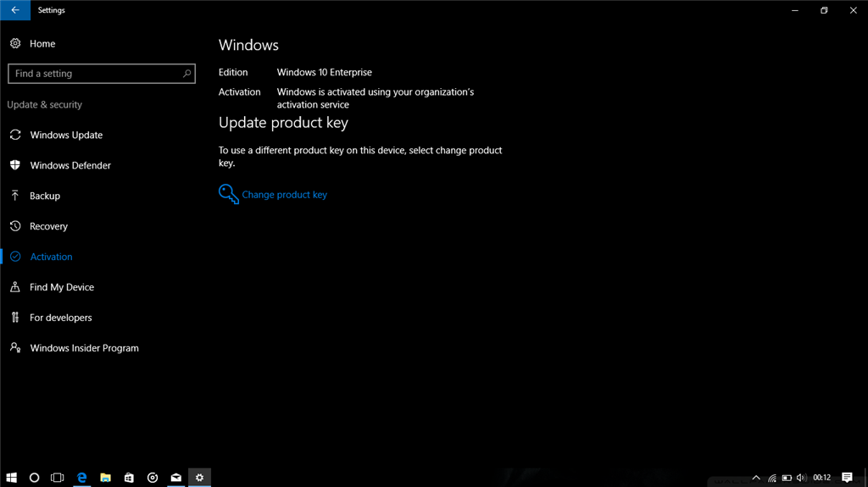Open Home via the gear icon

(15, 43)
